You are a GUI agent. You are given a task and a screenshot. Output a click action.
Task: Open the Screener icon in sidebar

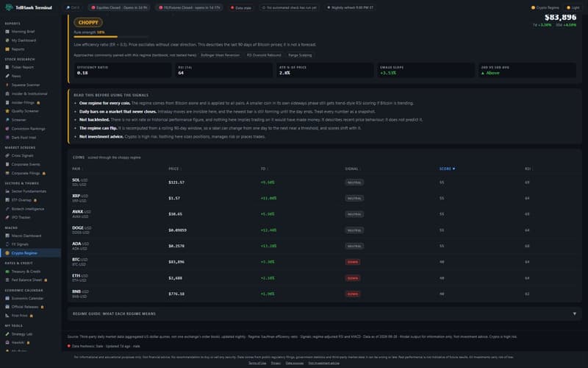(x=7, y=120)
